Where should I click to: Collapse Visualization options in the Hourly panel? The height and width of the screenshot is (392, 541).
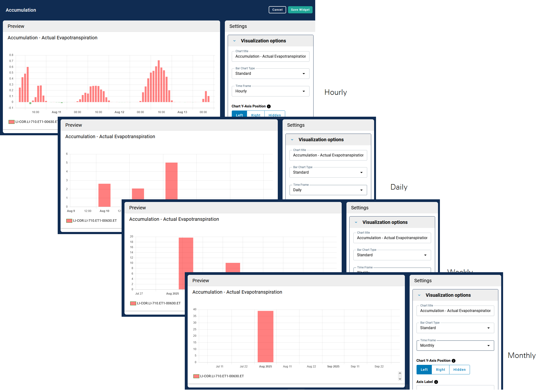point(234,41)
